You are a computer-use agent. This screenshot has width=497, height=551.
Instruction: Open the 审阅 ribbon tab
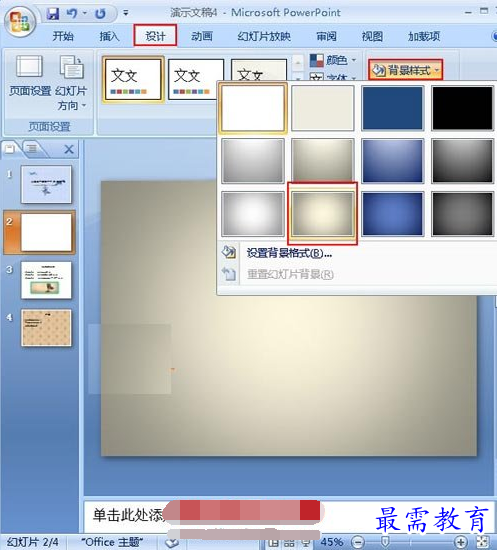[326, 36]
